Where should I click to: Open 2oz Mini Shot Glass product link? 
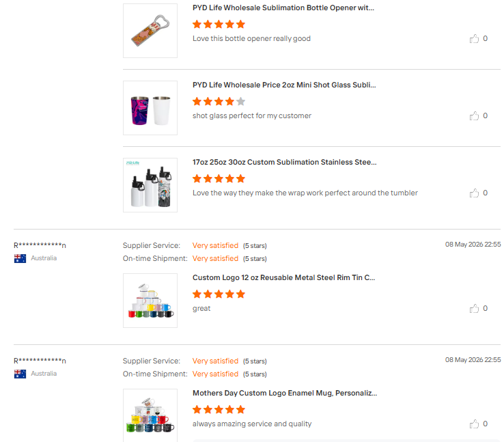pyautogui.click(x=284, y=85)
